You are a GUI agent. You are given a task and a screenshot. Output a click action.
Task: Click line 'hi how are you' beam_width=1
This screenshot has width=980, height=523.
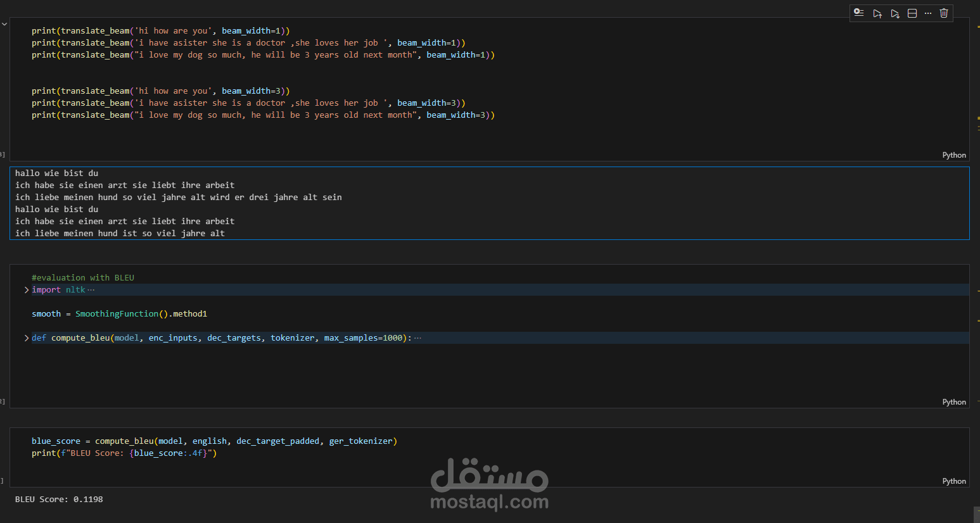click(x=161, y=31)
